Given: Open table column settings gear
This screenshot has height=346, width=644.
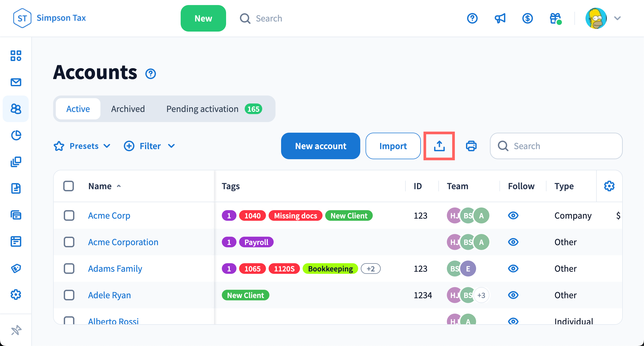Looking at the screenshot, I should click(609, 186).
